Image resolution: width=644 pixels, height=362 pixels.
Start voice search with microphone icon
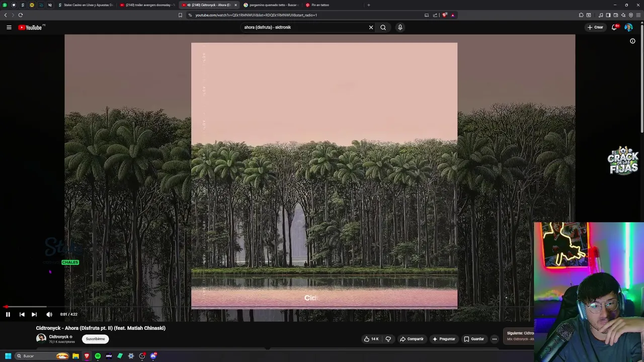[400, 27]
